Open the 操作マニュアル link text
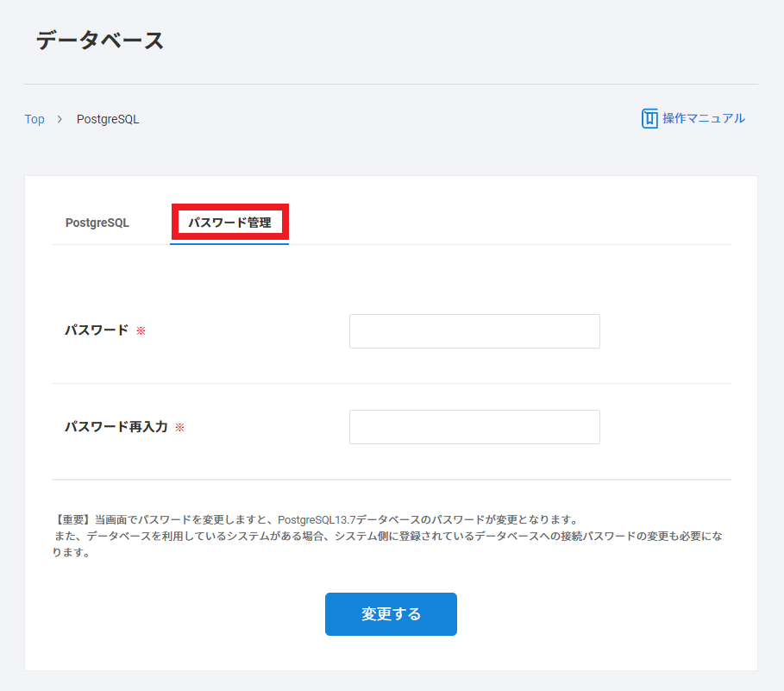Screen dimensions: 784x691 pos(703,119)
